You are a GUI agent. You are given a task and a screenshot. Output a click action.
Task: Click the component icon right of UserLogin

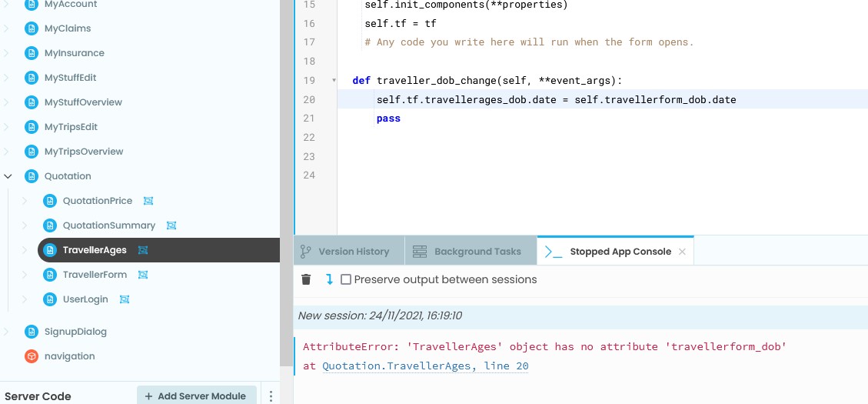click(125, 299)
